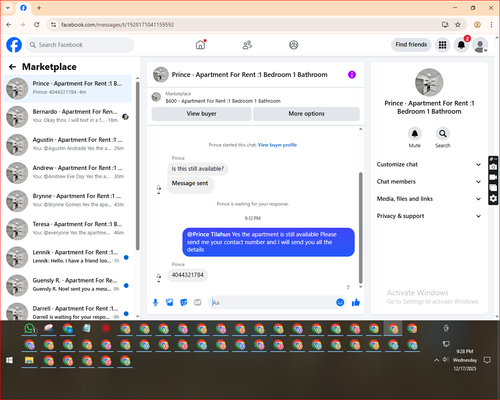Click the More options button
Screen dimensions: 500x400
click(306, 114)
